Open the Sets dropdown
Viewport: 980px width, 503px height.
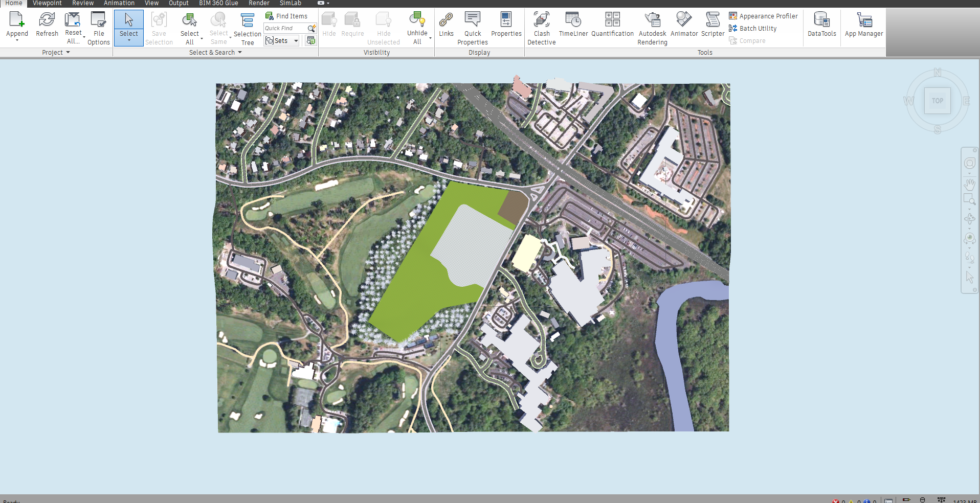[x=296, y=41]
